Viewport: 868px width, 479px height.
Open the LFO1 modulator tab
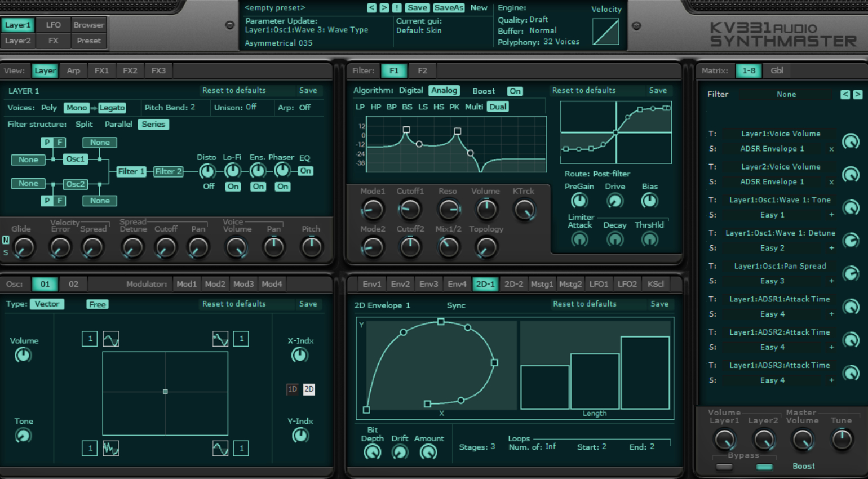[x=599, y=284]
